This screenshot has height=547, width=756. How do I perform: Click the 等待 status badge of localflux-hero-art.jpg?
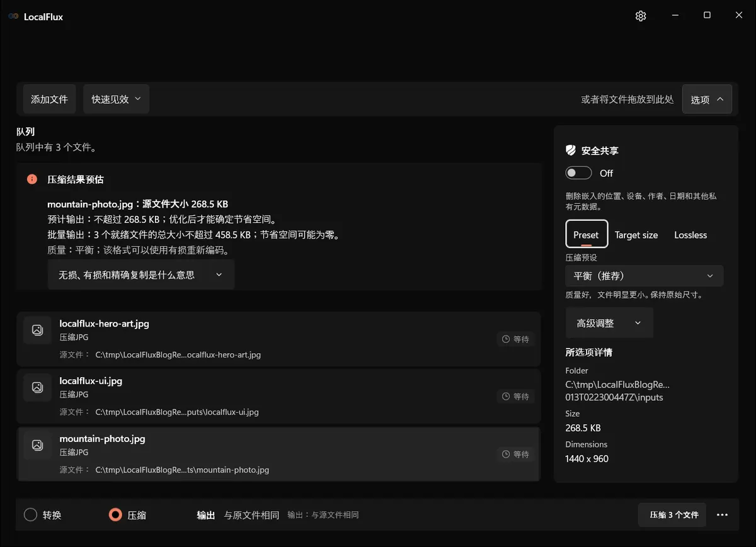515,339
